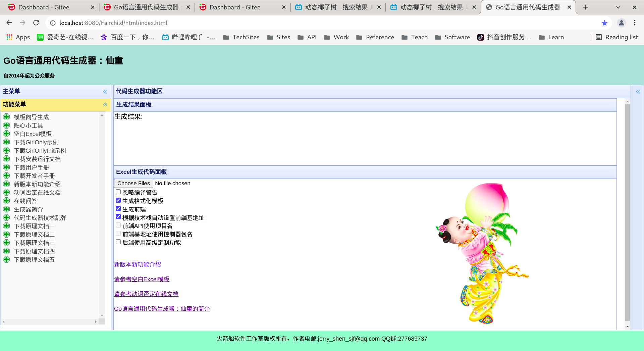Open the 请参考空白Excel模板 link
Viewport: 644px width, 351px height.
click(x=142, y=279)
